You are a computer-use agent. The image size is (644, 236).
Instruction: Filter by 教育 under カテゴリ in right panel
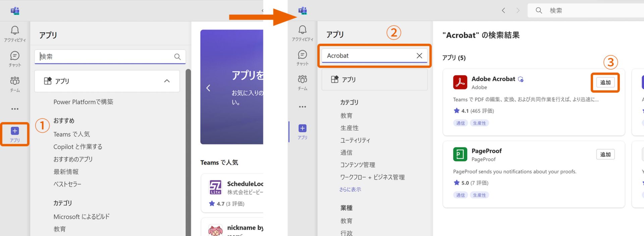(x=346, y=115)
